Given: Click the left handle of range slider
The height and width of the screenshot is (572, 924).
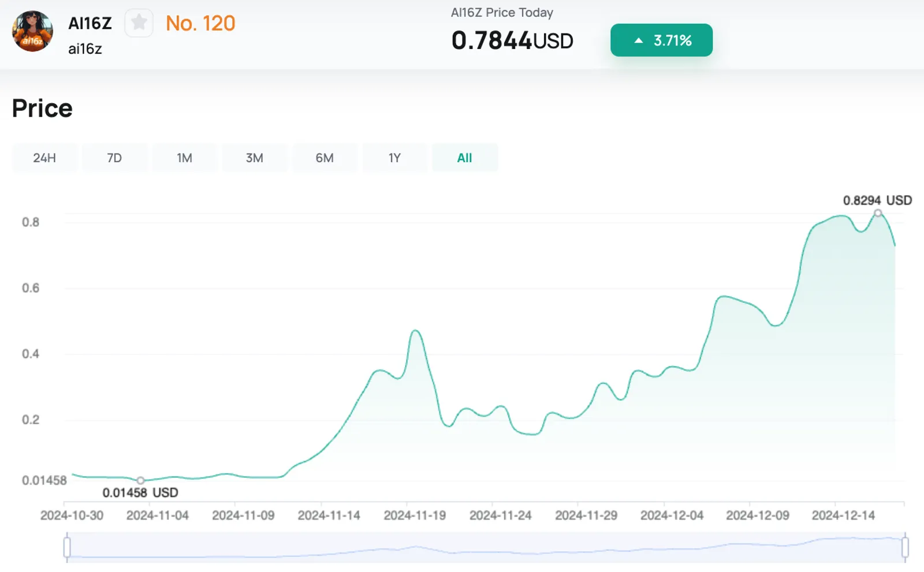Looking at the screenshot, I should tap(67, 547).
